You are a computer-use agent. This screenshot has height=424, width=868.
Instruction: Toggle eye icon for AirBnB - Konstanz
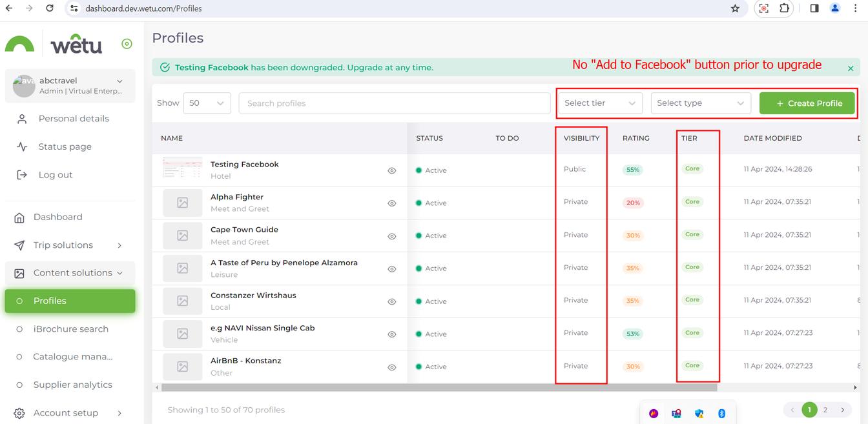click(x=391, y=367)
